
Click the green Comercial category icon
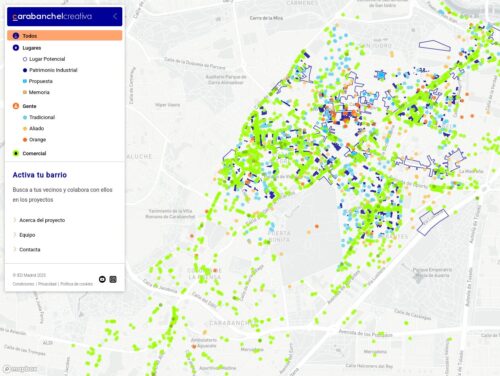16,153
